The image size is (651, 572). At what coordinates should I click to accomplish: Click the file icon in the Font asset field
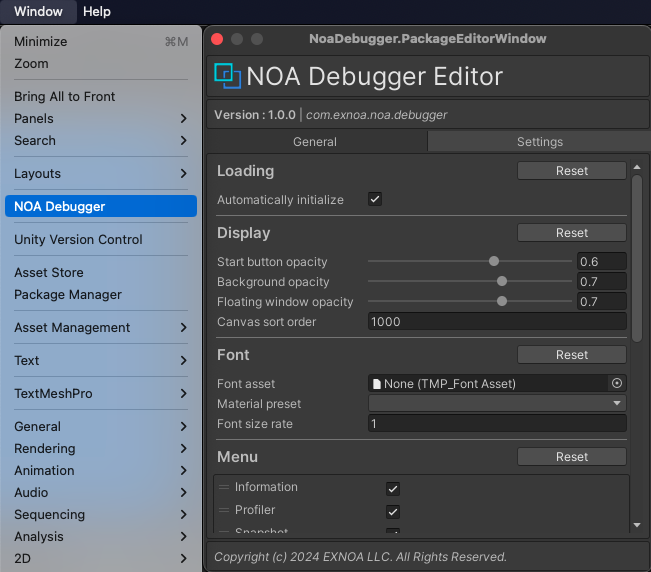(x=377, y=384)
